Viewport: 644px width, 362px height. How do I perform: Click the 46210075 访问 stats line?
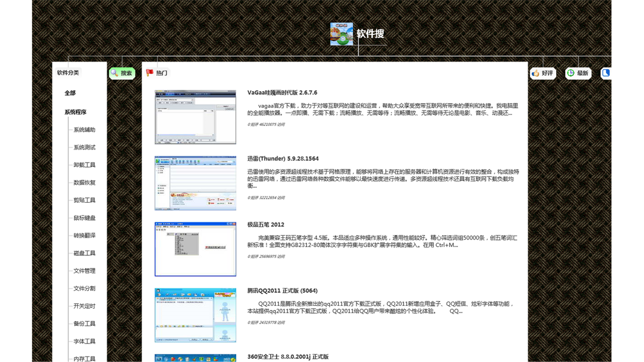coord(266,125)
